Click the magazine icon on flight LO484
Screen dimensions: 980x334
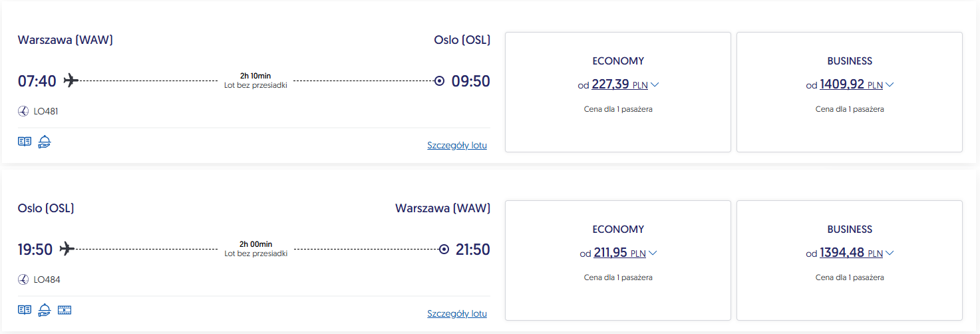coord(25,309)
